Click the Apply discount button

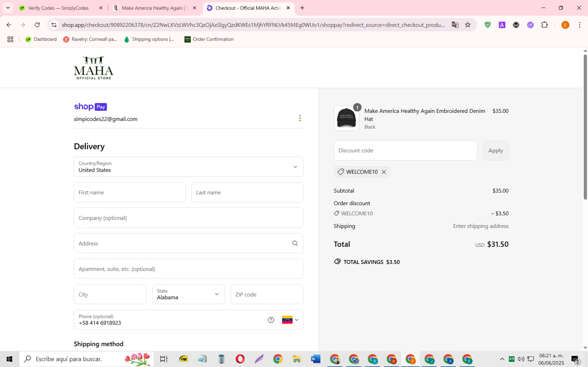[x=495, y=150]
